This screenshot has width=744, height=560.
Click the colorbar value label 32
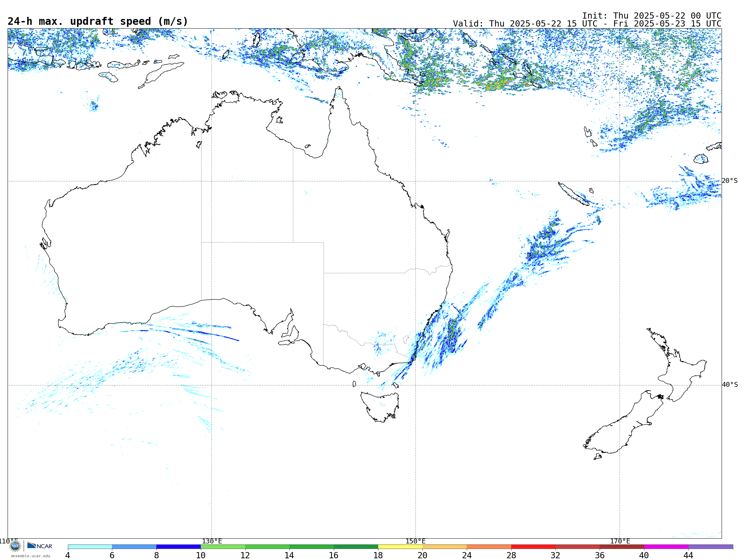[x=556, y=556]
